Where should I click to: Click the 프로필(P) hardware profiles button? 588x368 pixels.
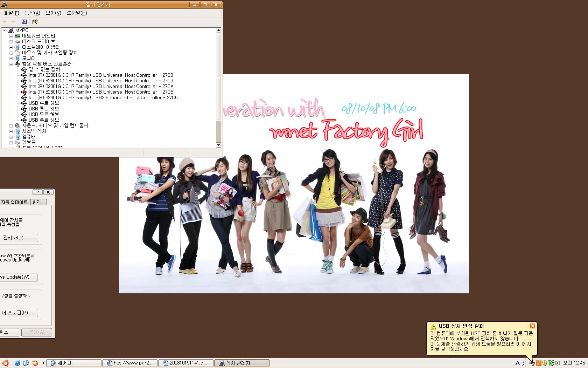[x=19, y=313]
